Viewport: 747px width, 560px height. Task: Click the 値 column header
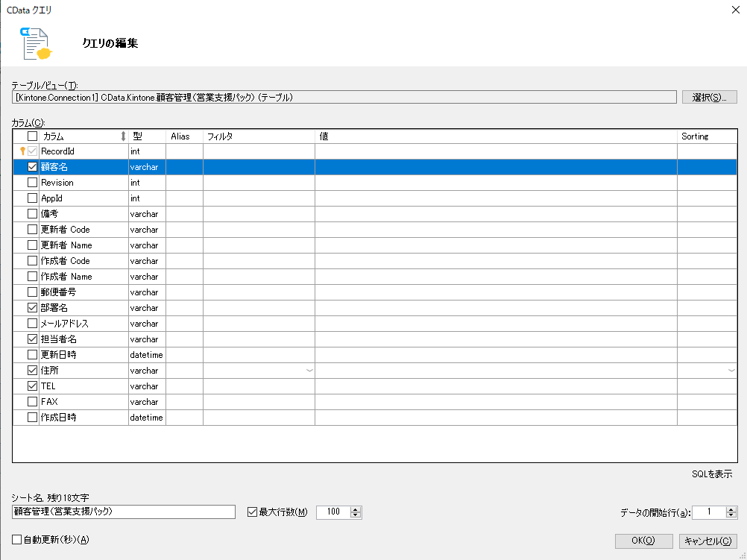click(x=496, y=136)
